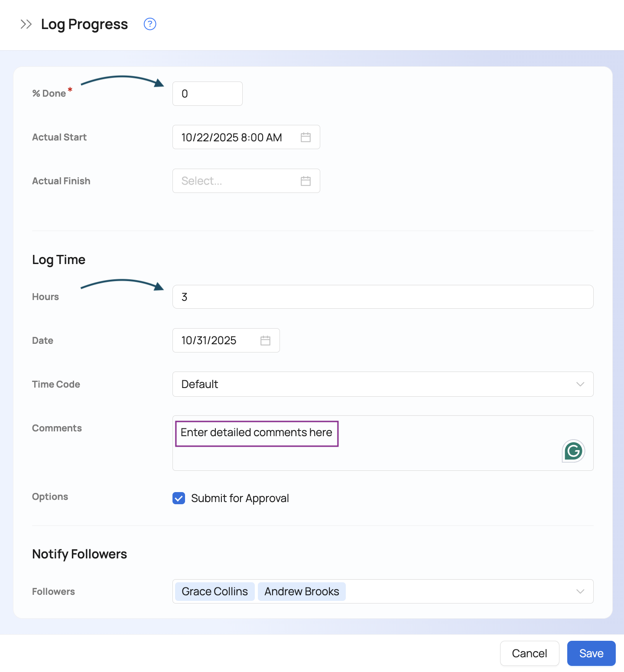624x672 pixels.
Task: Open the Log Time Date calendar icon
Action: click(265, 341)
